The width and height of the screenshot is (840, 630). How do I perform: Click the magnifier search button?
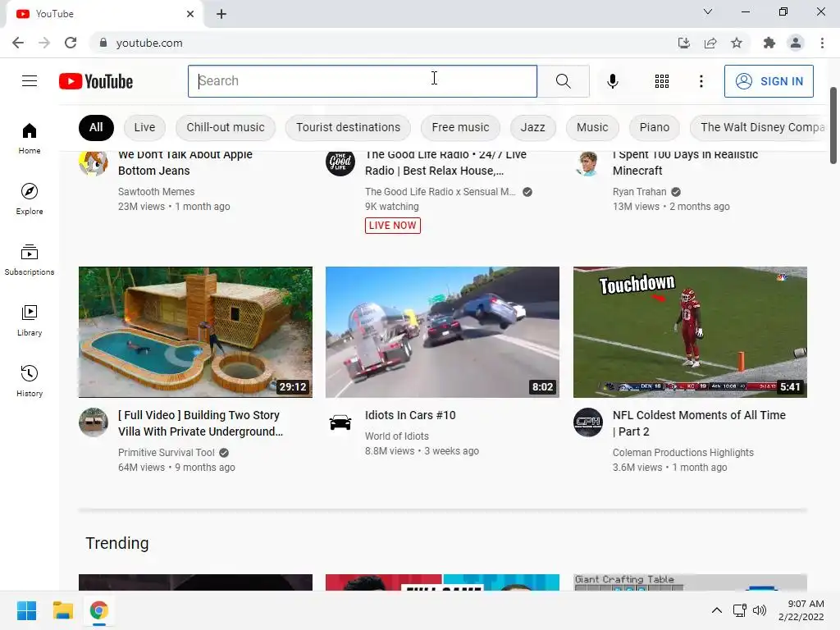click(563, 81)
